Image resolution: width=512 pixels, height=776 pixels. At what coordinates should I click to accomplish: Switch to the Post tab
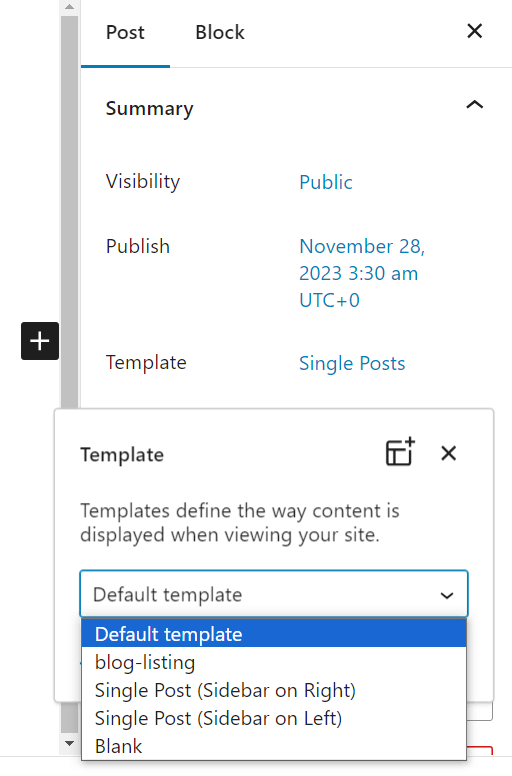tap(125, 33)
